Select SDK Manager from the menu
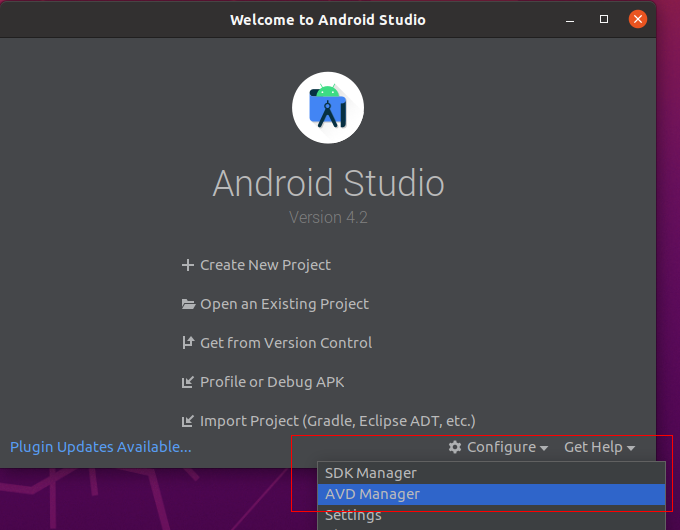This screenshot has width=680, height=530. (371, 473)
